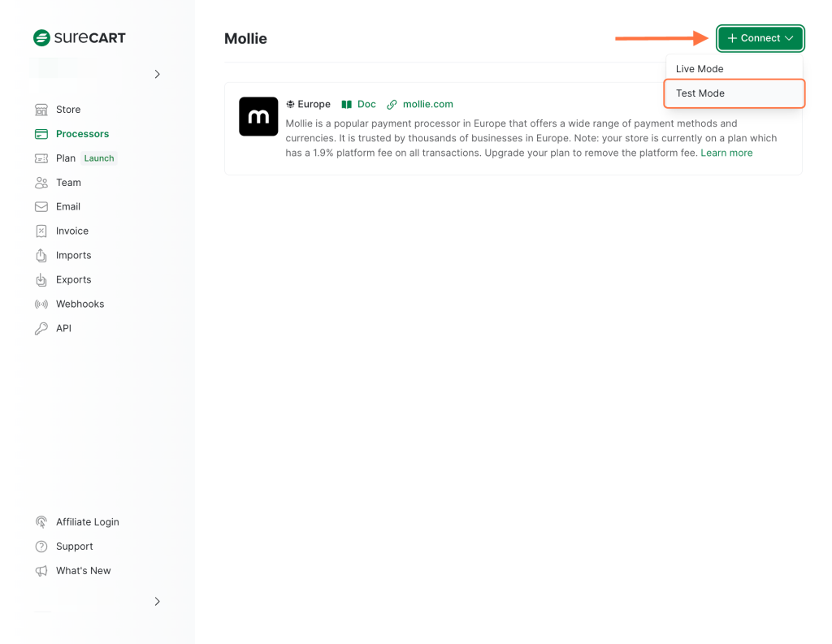Open the Email envelope icon

point(41,206)
